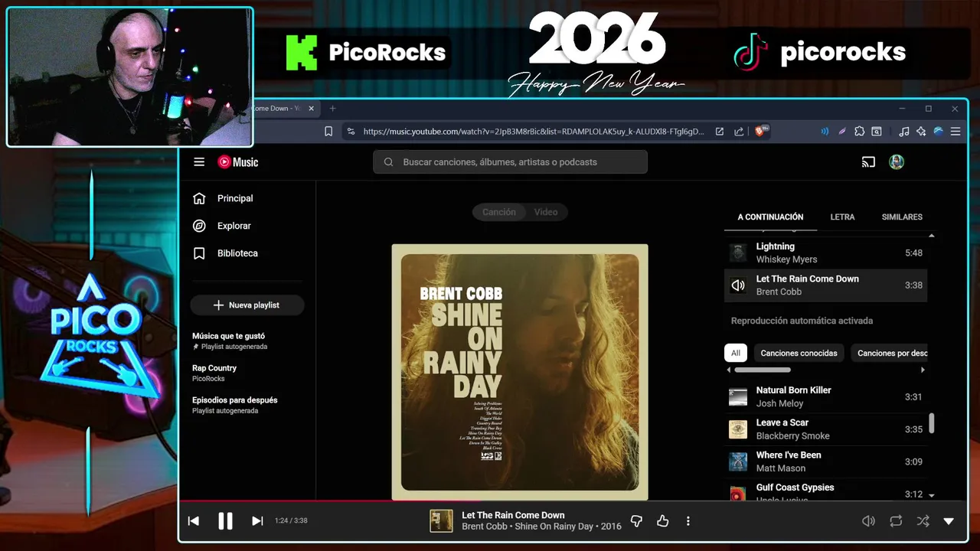The width and height of the screenshot is (980, 551).
Task: Open the browser extensions puzzle icon
Action: [x=859, y=132]
